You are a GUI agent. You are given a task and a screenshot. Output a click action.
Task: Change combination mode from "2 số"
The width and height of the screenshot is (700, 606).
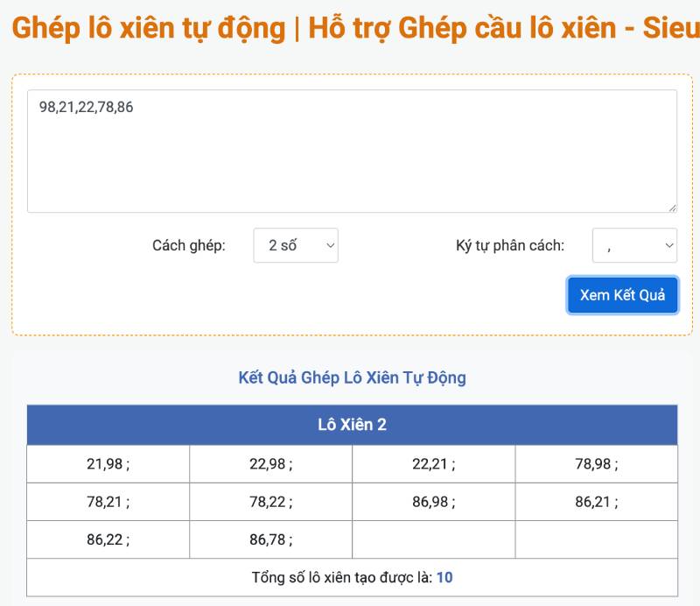click(295, 245)
